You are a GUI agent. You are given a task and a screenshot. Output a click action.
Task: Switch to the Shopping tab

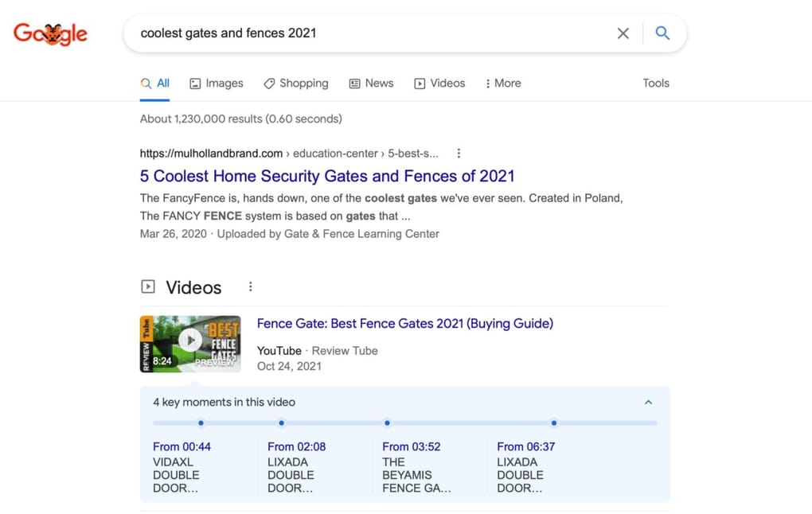click(295, 84)
